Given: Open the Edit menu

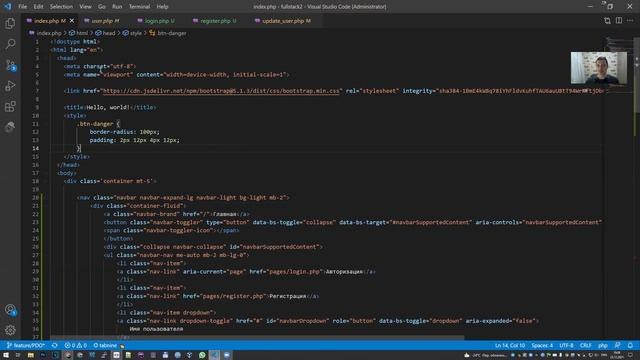Looking at the screenshot, I should click(x=38, y=7).
